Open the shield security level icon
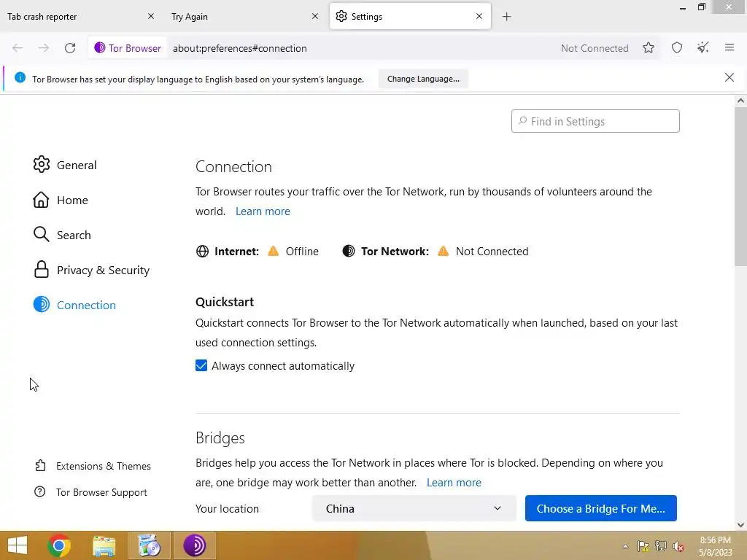This screenshot has height=560, width=747. [676, 47]
